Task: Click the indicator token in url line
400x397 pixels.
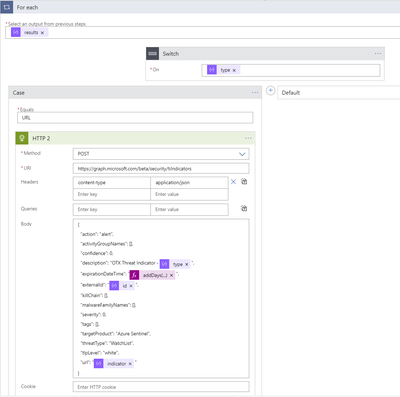Action: tap(114, 364)
